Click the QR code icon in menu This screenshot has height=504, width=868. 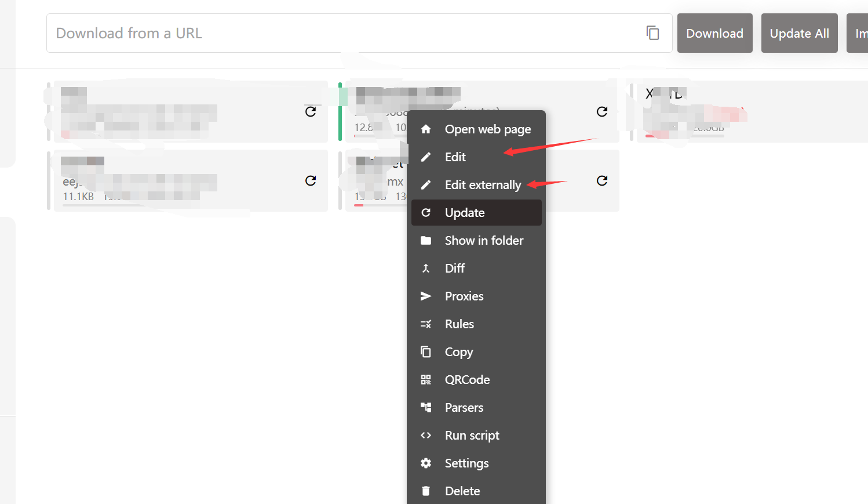426,380
